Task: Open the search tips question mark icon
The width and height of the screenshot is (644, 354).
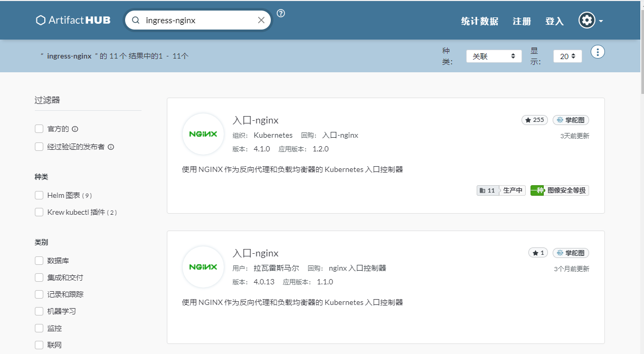Action: click(x=281, y=14)
